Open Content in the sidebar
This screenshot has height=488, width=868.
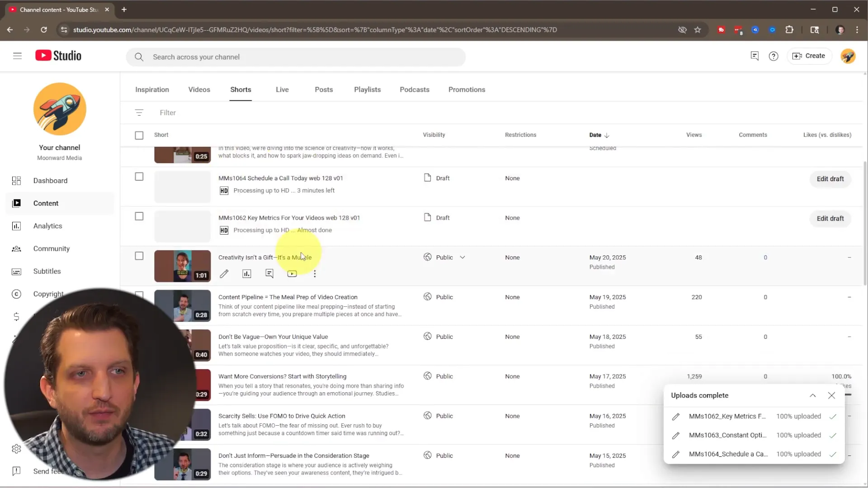click(60, 203)
